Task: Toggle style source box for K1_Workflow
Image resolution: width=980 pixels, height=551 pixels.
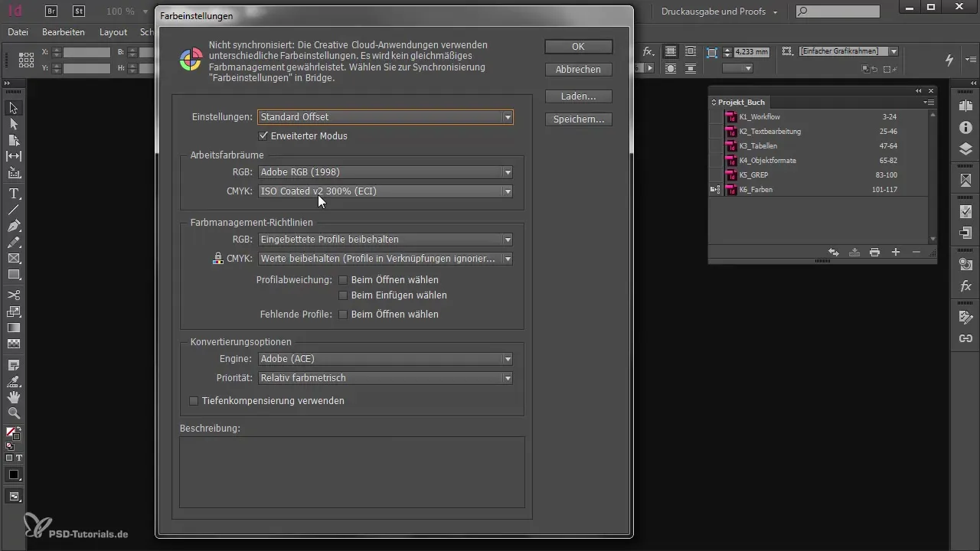Action: (x=716, y=117)
